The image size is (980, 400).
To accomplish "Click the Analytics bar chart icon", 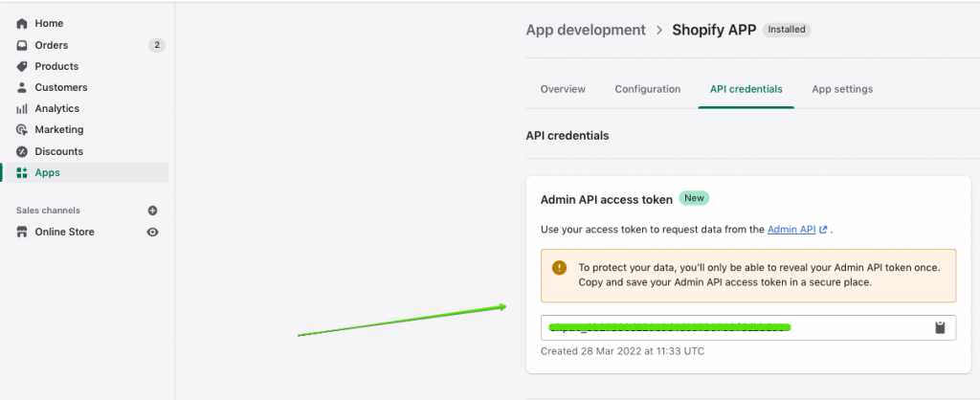I will point(22,108).
